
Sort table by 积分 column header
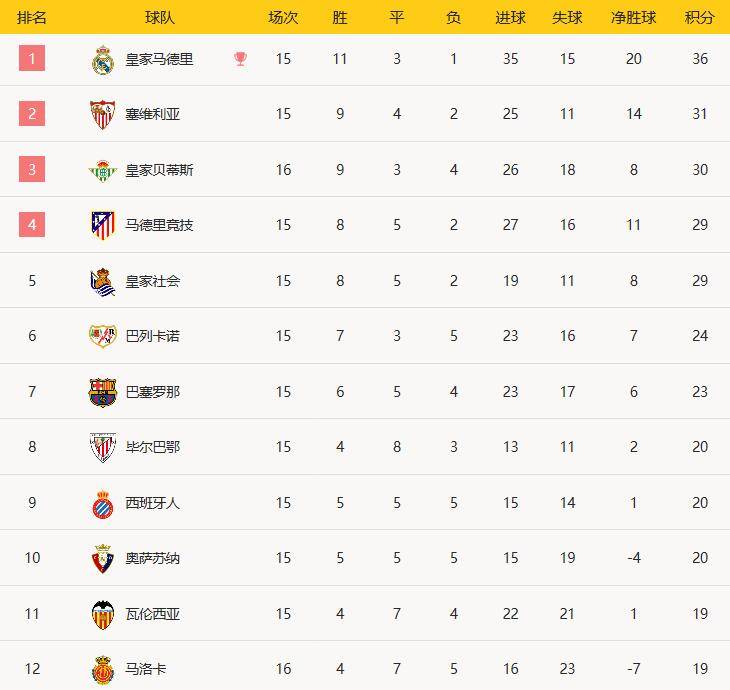point(700,18)
